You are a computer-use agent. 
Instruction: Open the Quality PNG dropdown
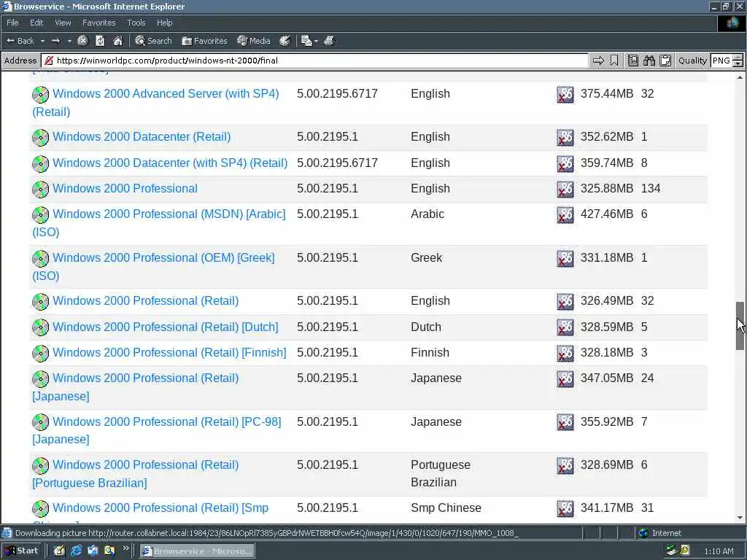(727, 61)
